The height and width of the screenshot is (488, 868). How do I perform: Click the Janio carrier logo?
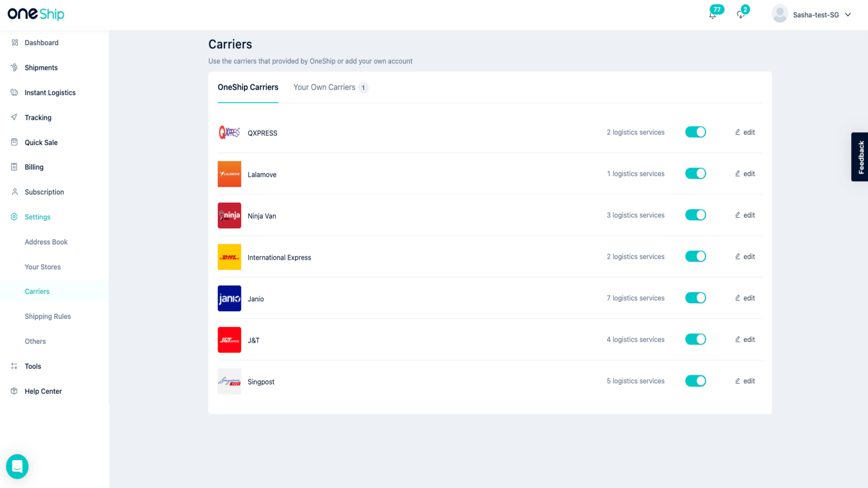pos(229,299)
